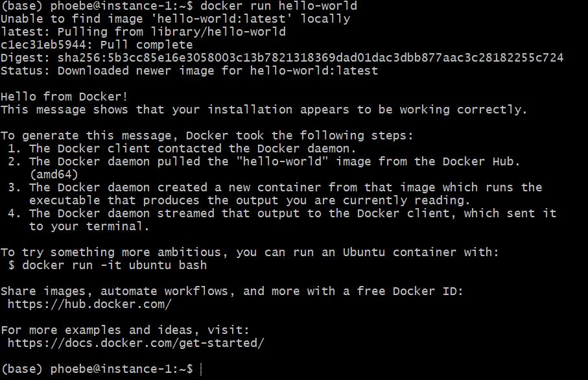The width and height of the screenshot is (588, 380).
Task: Click the bottom 'phoebe@instance-1' prompt text
Action: (111, 369)
